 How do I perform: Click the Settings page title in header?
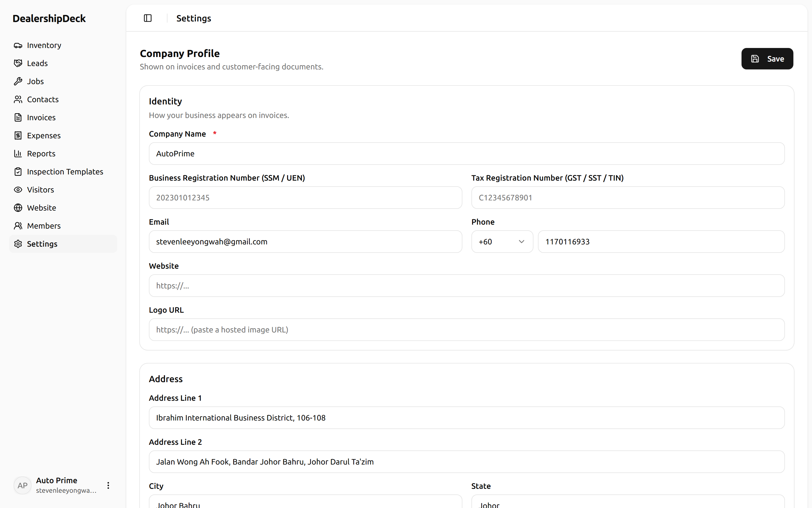(x=194, y=18)
